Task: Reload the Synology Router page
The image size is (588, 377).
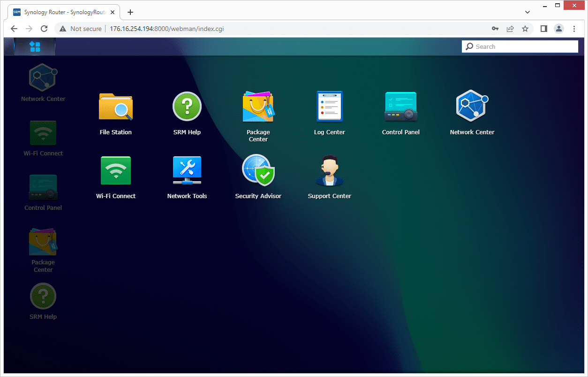Action: 44,29
